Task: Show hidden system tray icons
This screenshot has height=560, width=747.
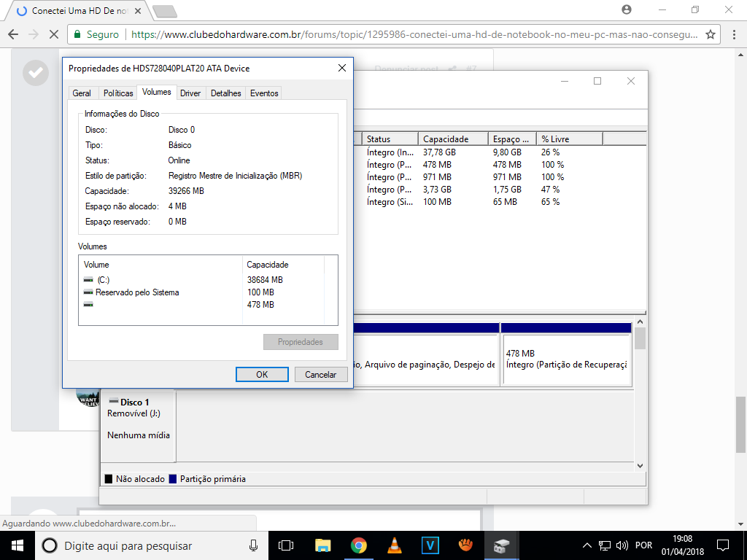Action: click(587, 545)
